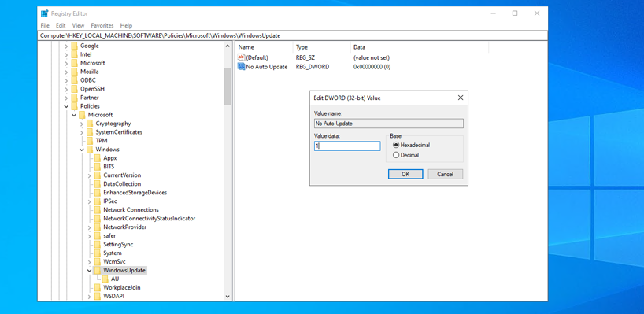Open the Help menu
Screen dimensions: 644x314
pos(126,25)
